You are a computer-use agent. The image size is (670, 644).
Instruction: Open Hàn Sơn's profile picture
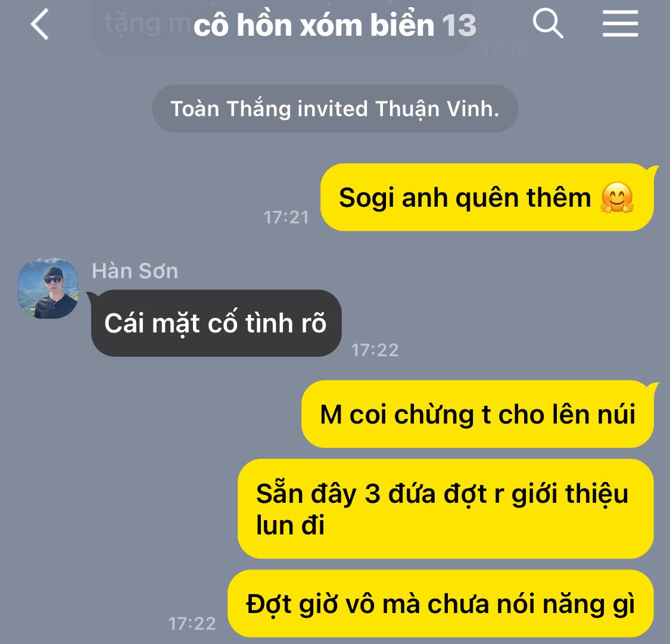click(48, 288)
